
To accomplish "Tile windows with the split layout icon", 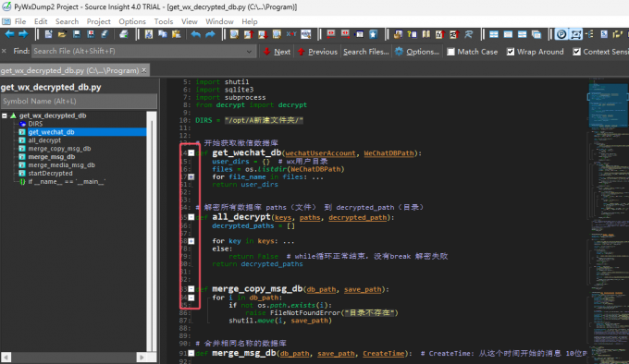I will (494, 34).
